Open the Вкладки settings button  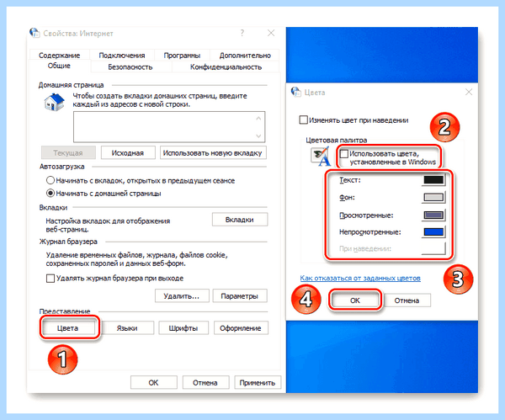(x=240, y=220)
